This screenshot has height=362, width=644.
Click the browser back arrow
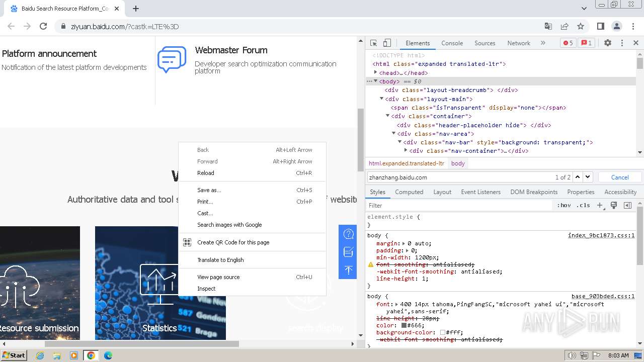point(11,26)
